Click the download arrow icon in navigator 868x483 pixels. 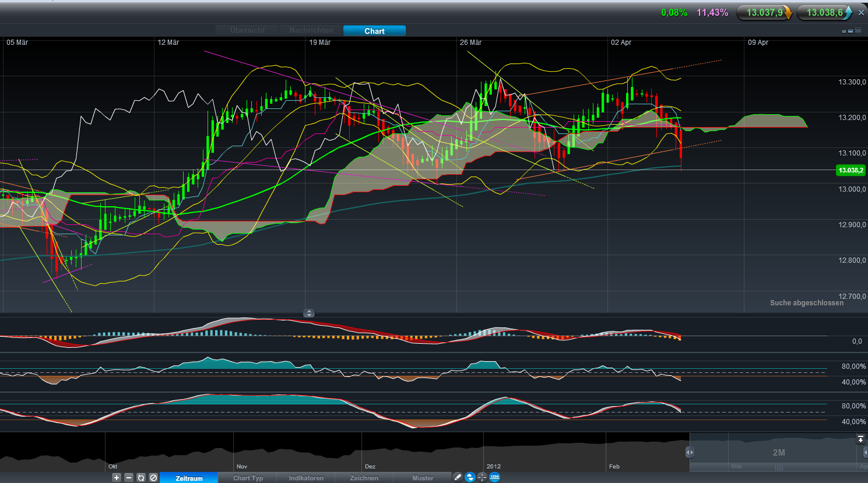click(860, 439)
